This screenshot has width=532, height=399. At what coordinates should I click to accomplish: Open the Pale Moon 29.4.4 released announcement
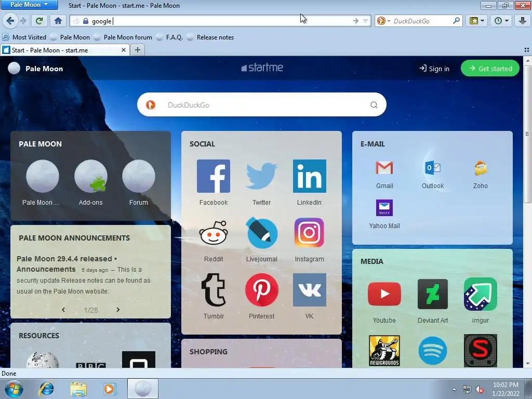[x=66, y=264]
